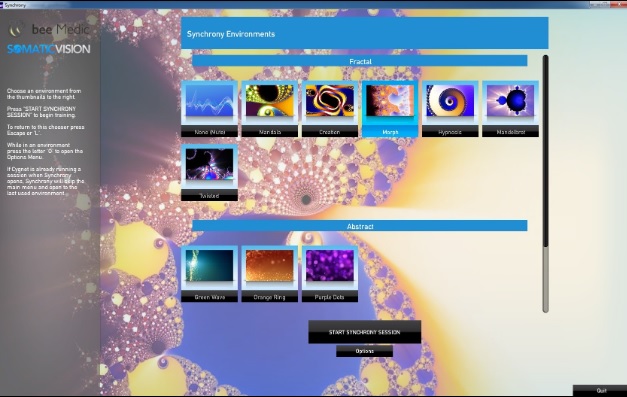This screenshot has height=397, width=627.
Task: Click START SYNCHRONY SESSION button
Action: (x=364, y=332)
